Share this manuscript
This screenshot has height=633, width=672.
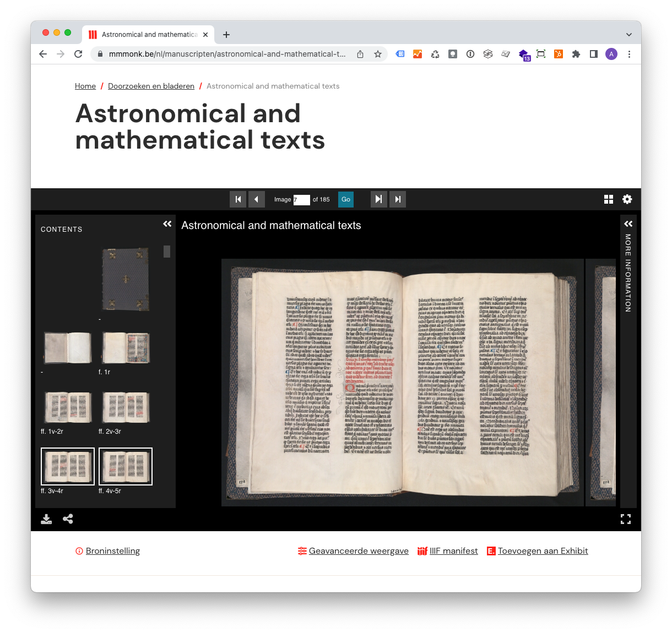pyautogui.click(x=68, y=519)
